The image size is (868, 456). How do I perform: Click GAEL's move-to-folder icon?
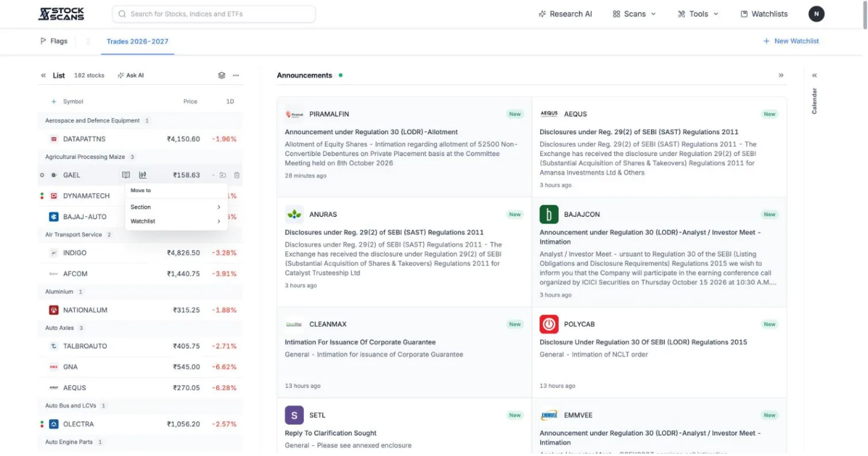tap(222, 175)
